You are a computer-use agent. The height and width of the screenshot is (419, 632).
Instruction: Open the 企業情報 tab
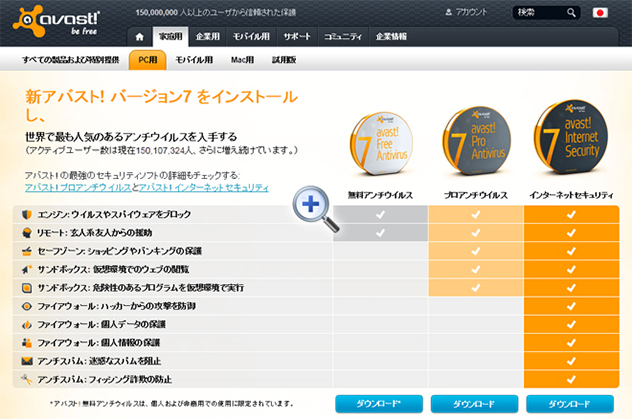[x=391, y=37]
